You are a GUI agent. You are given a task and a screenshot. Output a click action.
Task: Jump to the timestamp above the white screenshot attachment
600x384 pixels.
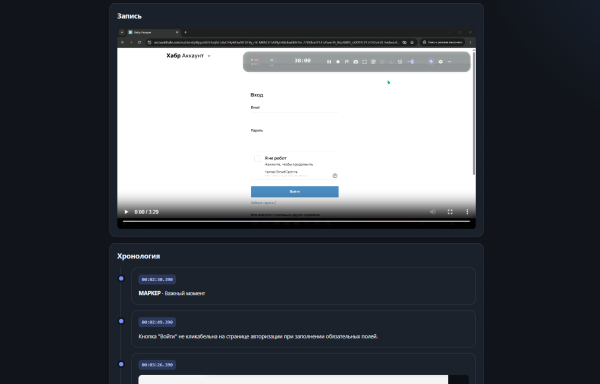pos(157,365)
